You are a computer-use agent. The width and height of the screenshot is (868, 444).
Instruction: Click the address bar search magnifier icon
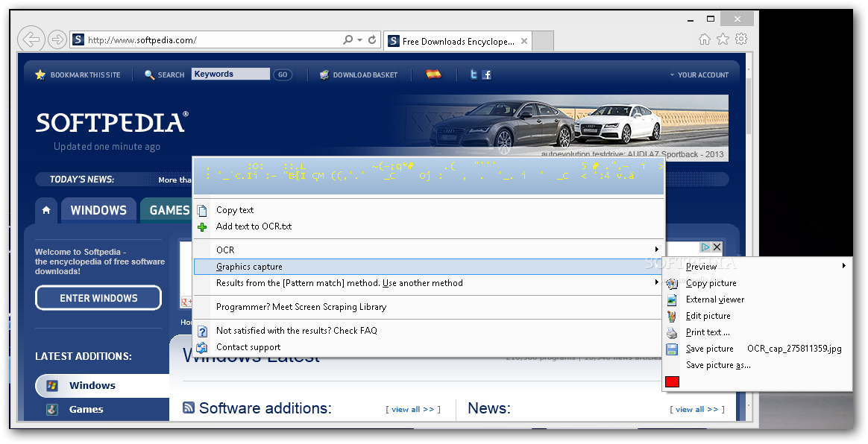coord(347,39)
